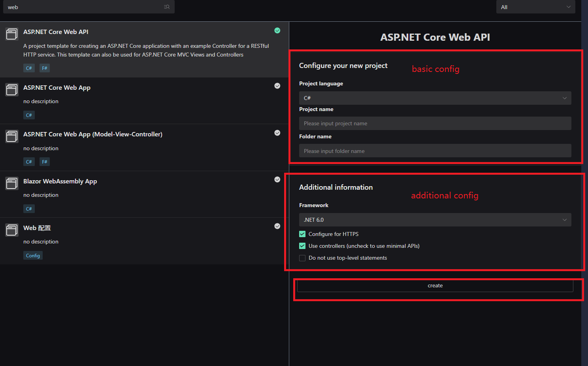Open the Framework .NET 6.0 dropdown

[x=435, y=220]
